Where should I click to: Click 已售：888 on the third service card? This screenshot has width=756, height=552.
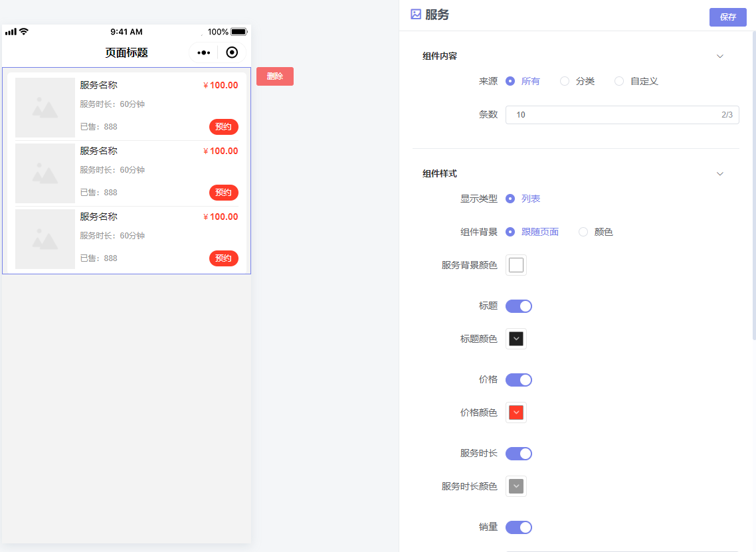pyautogui.click(x=99, y=258)
